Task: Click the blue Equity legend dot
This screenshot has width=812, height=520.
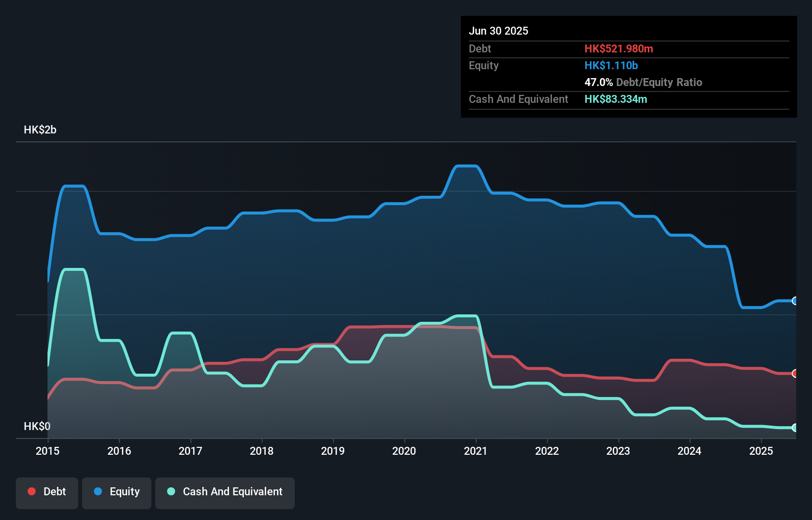Action: point(98,491)
